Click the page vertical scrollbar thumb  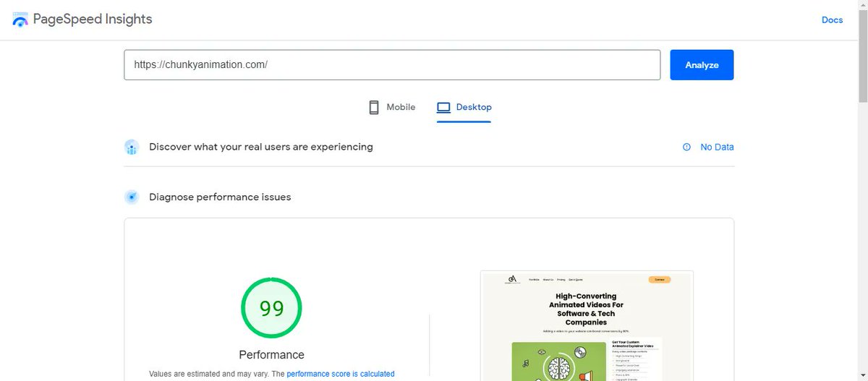pyautogui.click(x=862, y=58)
